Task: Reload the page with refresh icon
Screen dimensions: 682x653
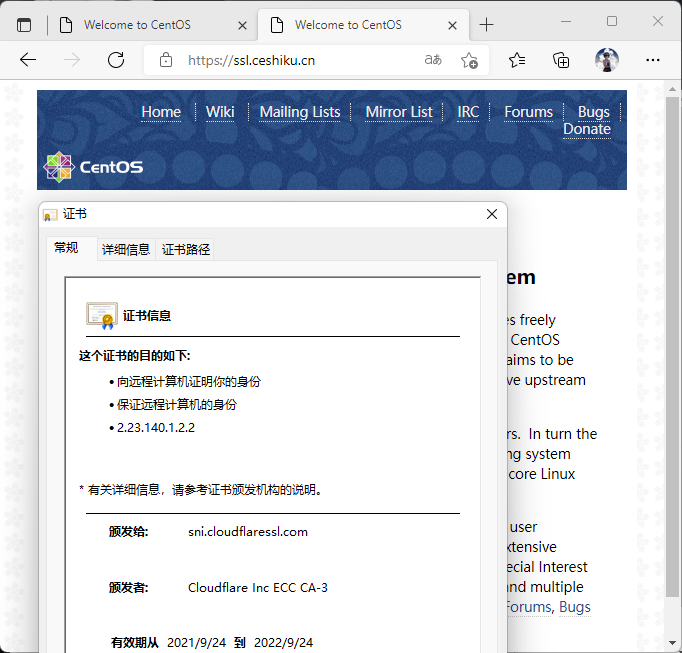Action: (116, 60)
